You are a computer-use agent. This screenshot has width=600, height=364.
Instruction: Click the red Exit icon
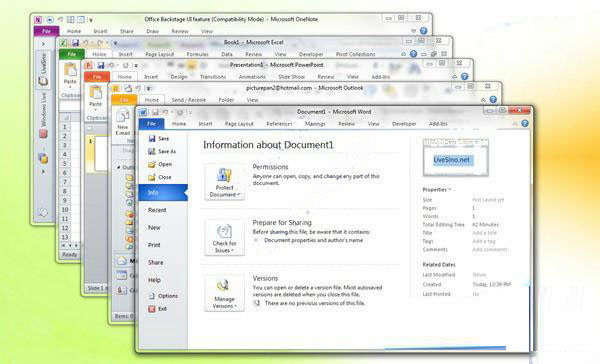point(152,309)
